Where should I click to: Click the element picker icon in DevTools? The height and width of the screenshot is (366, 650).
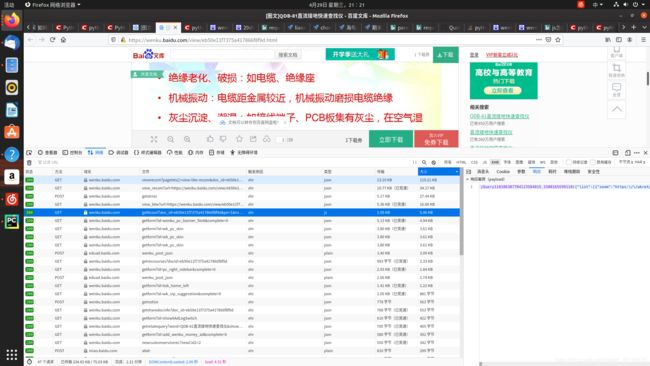(29, 153)
